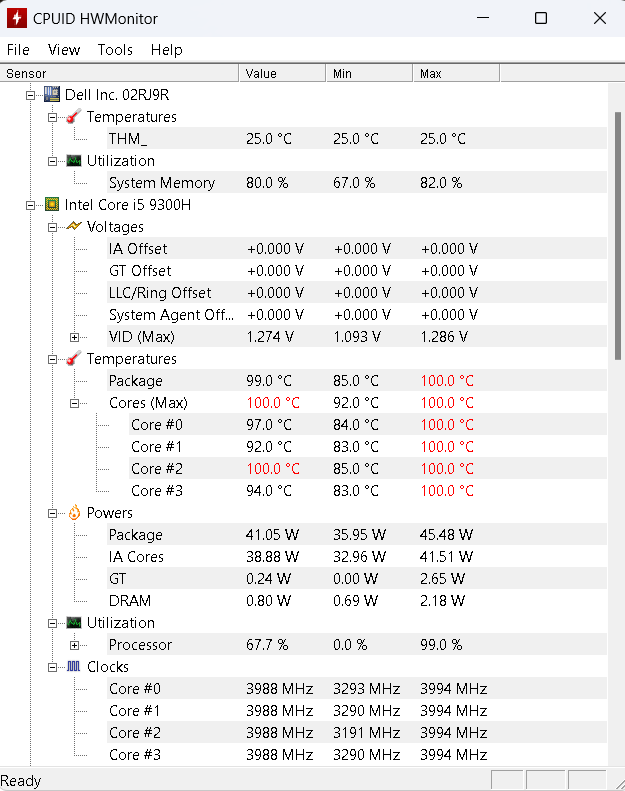Image resolution: width=625 pixels, height=791 pixels.
Task: Click the Intel Core i5 9300H chip icon
Action: pos(52,204)
